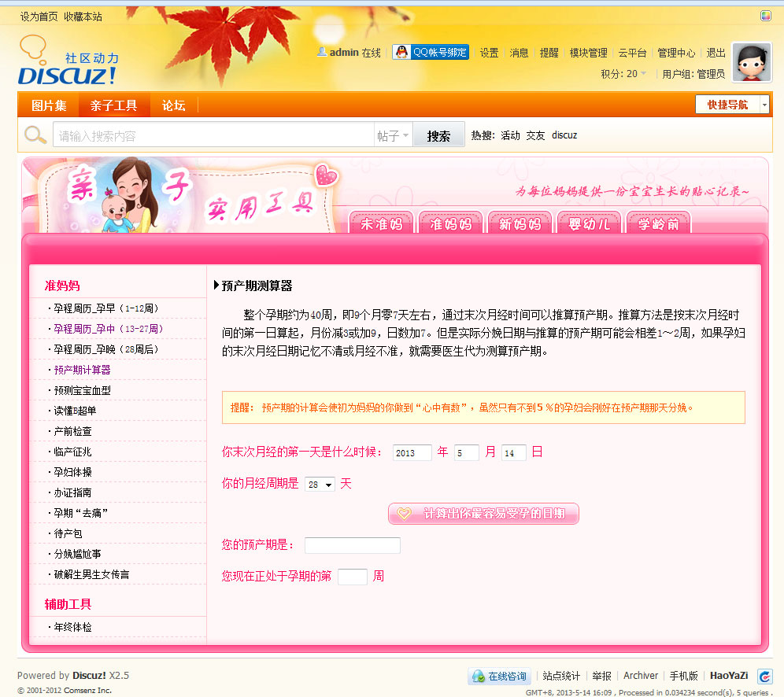The height and width of the screenshot is (697, 784).
Task: Open Archiver link in footer
Action: [x=641, y=676]
